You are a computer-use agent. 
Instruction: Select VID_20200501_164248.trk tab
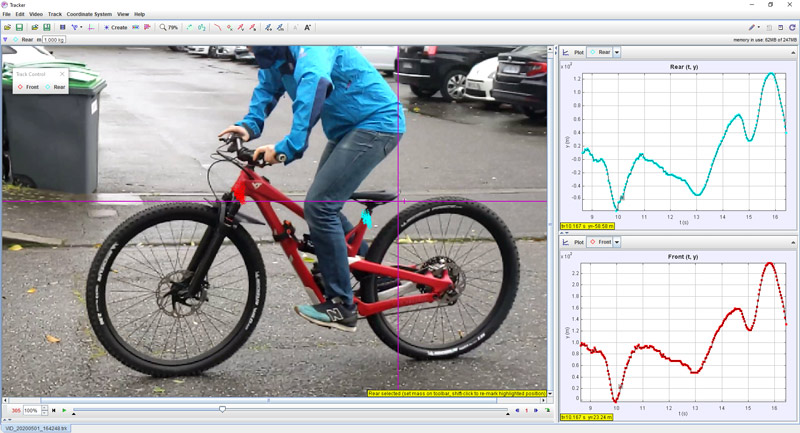[x=36, y=428]
